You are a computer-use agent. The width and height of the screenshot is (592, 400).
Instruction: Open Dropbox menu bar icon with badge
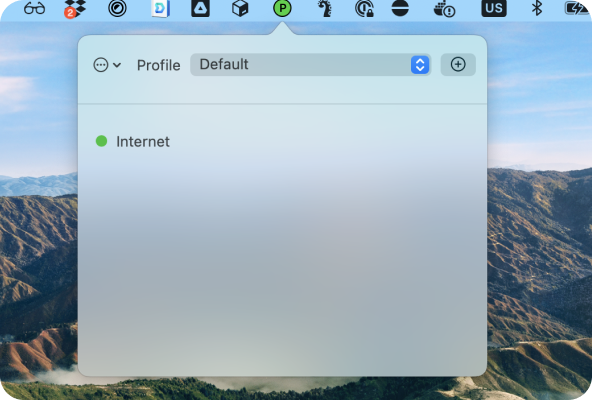[x=75, y=9]
